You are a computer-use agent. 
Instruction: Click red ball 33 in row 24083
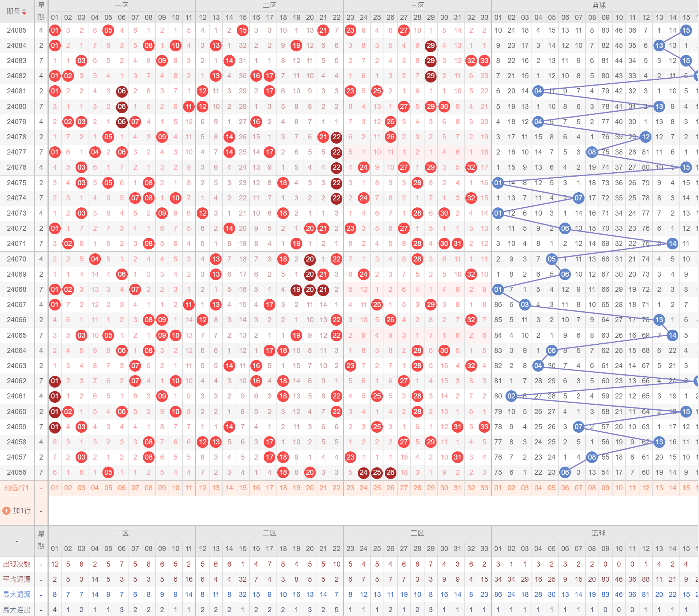click(484, 61)
